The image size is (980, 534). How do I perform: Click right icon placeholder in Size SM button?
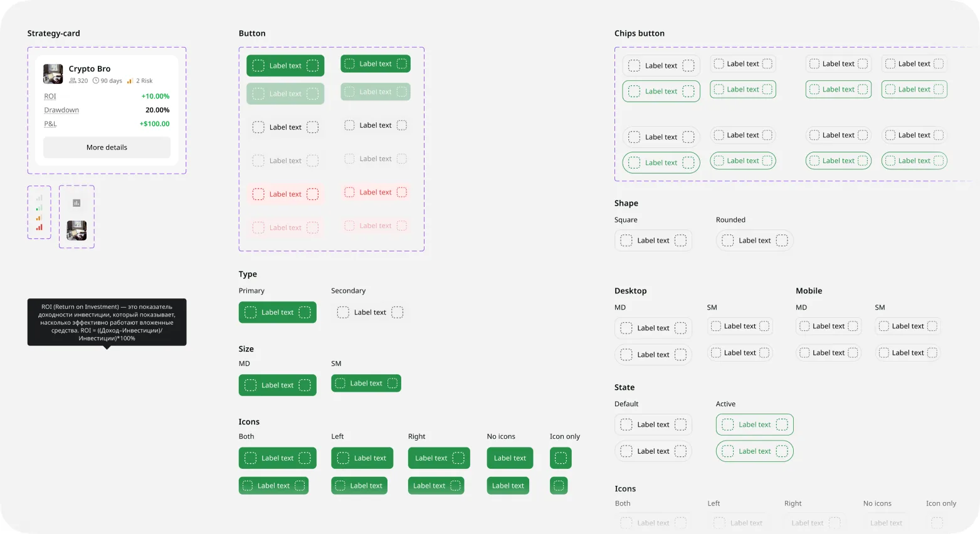tap(393, 384)
